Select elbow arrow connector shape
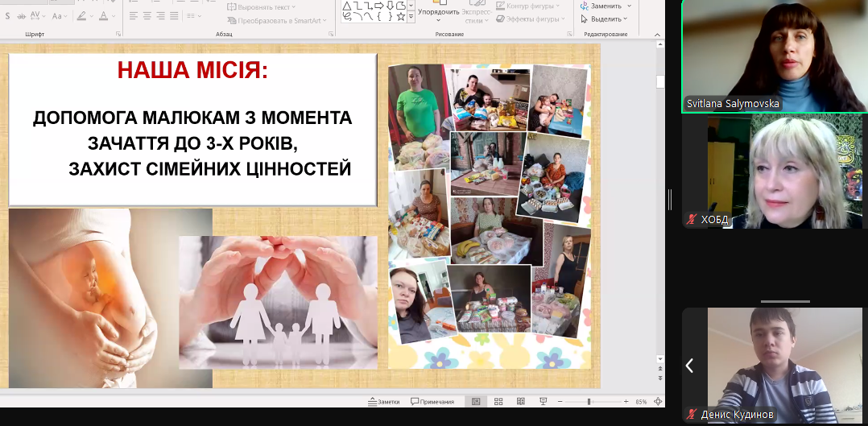 [369, 6]
